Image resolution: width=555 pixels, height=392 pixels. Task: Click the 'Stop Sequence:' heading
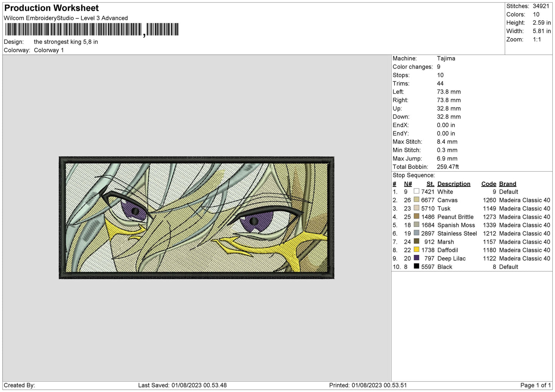click(414, 175)
